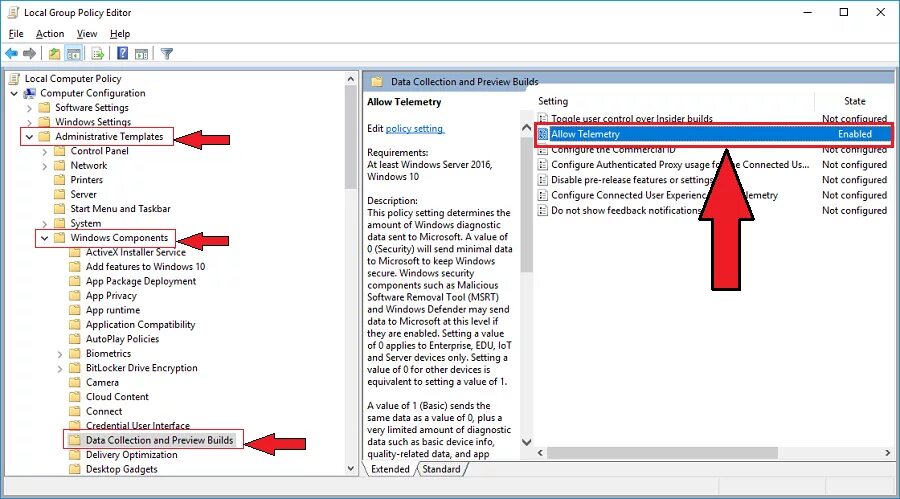Select App Package Deployment in tree

(x=141, y=281)
